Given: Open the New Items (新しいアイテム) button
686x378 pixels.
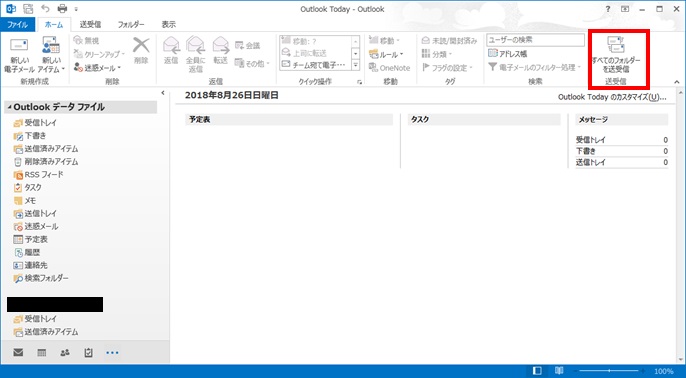Looking at the screenshot, I should pyautogui.click(x=51, y=55).
